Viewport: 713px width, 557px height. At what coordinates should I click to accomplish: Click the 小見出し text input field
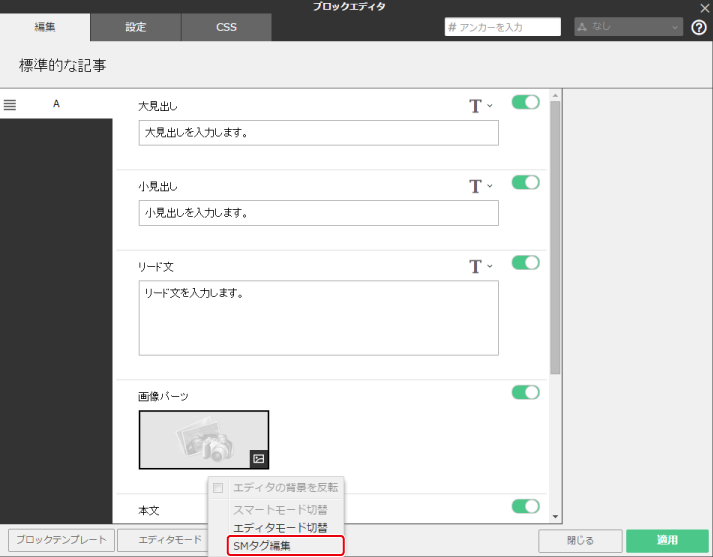coord(318,213)
